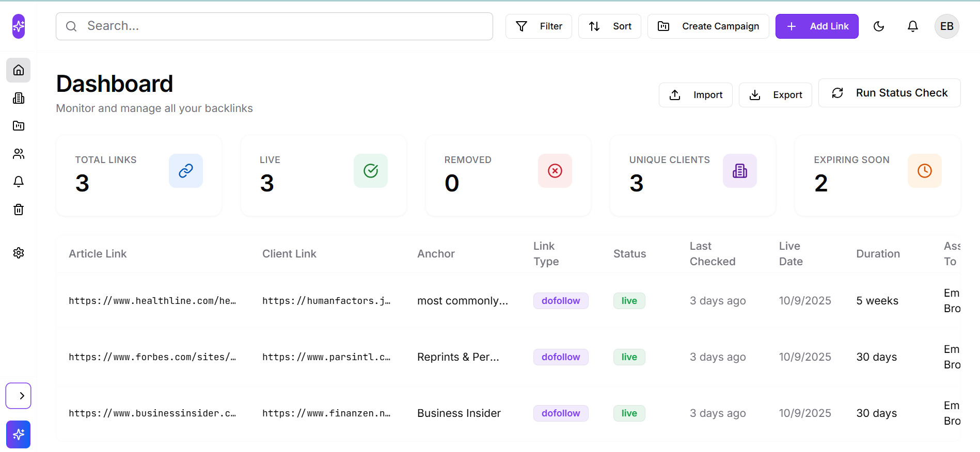Click the 'Business Insider' anchor text

point(459,413)
